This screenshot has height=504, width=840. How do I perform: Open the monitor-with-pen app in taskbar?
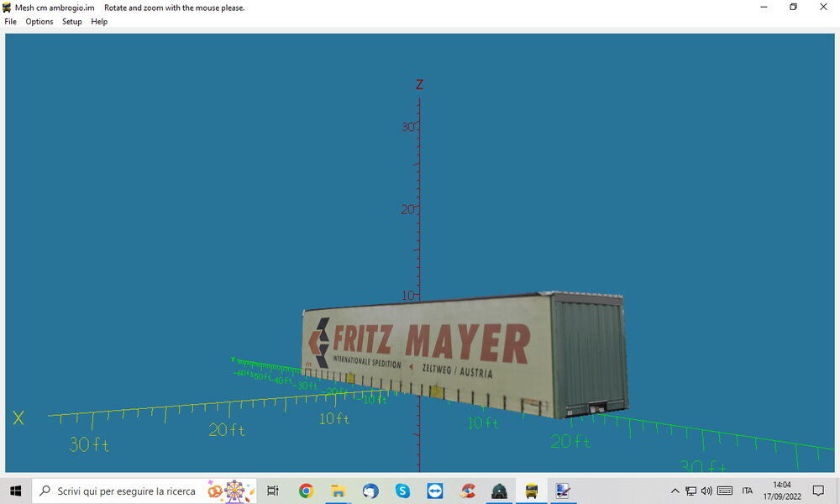pos(563,491)
